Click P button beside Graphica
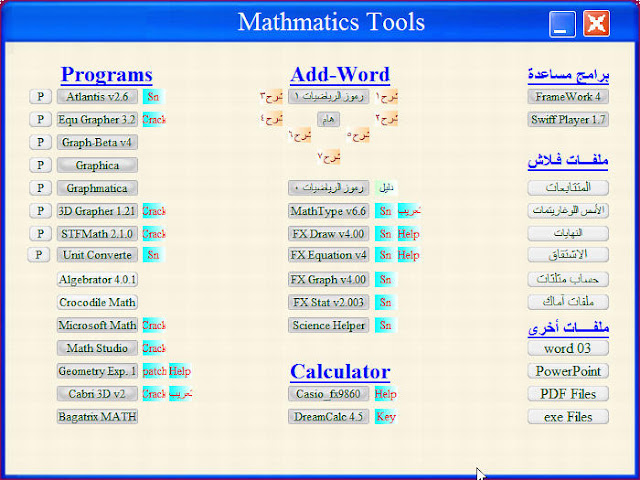Viewport: 640px width, 480px height. tap(40, 165)
